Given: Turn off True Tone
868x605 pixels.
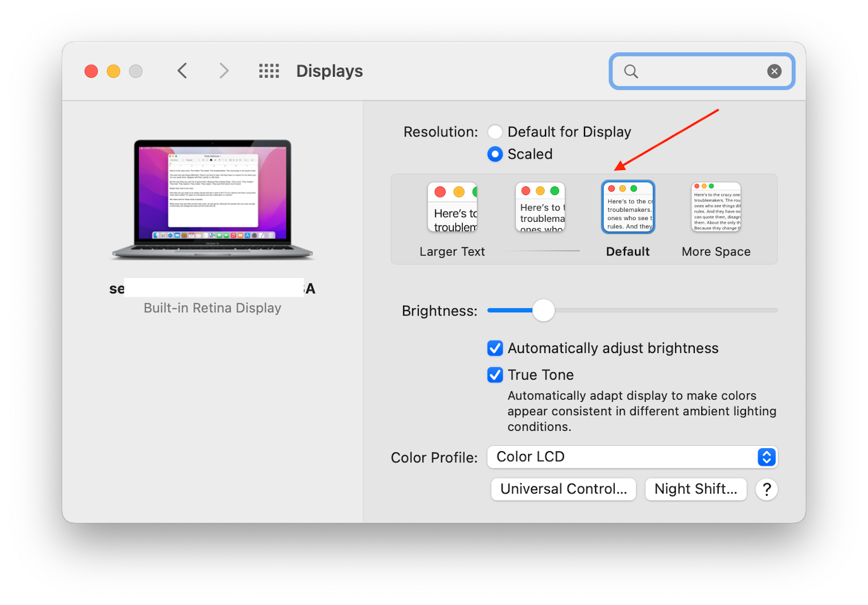Looking at the screenshot, I should pyautogui.click(x=494, y=374).
